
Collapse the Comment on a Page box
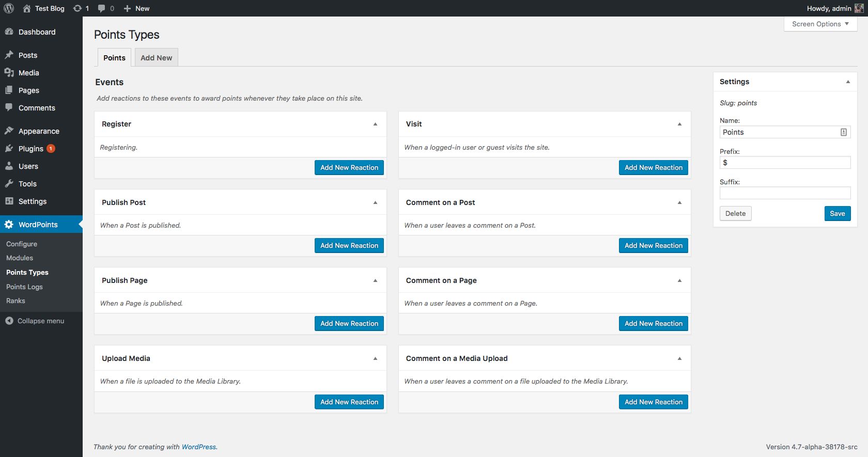[680, 280]
